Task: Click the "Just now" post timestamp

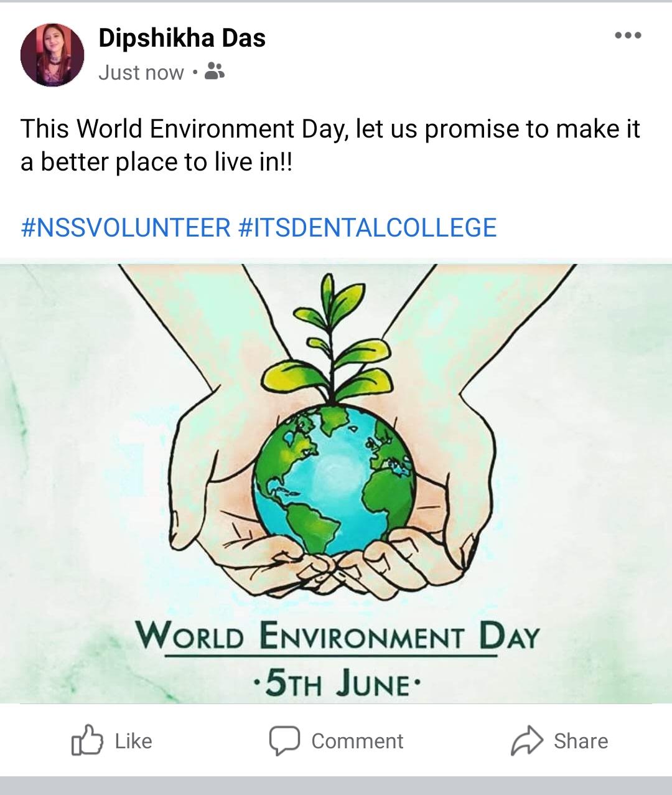Action: click(x=141, y=73)
